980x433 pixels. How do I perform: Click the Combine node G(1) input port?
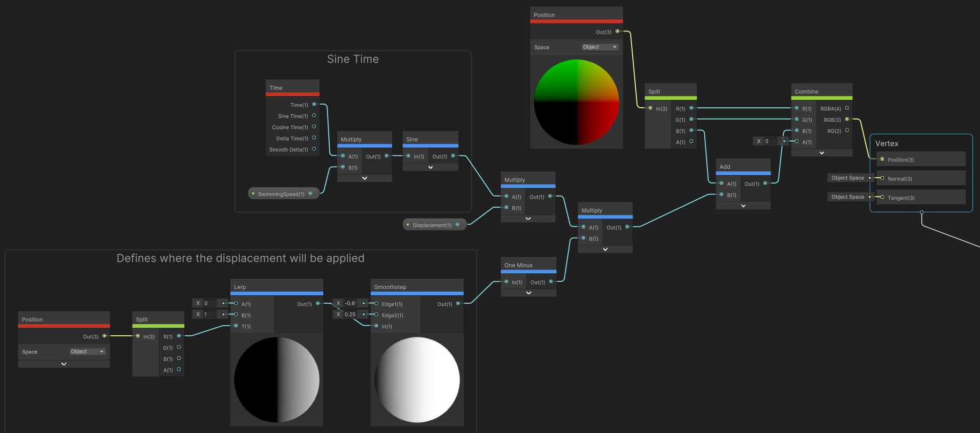(x=797, y=119)
